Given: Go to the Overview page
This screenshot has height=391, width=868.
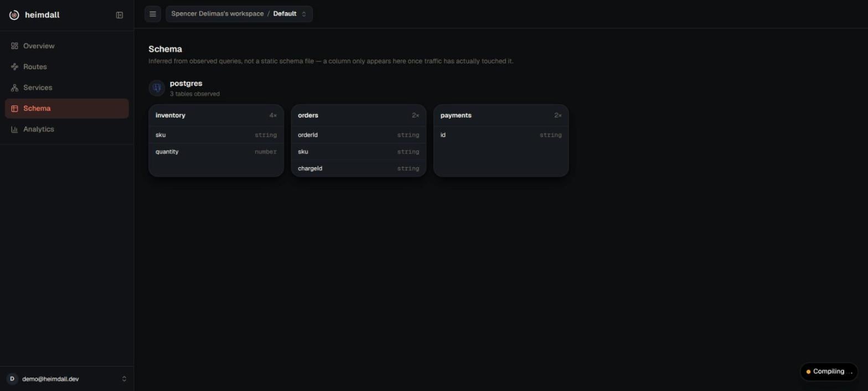Looking at the screenshot, I should pos(67,46).
